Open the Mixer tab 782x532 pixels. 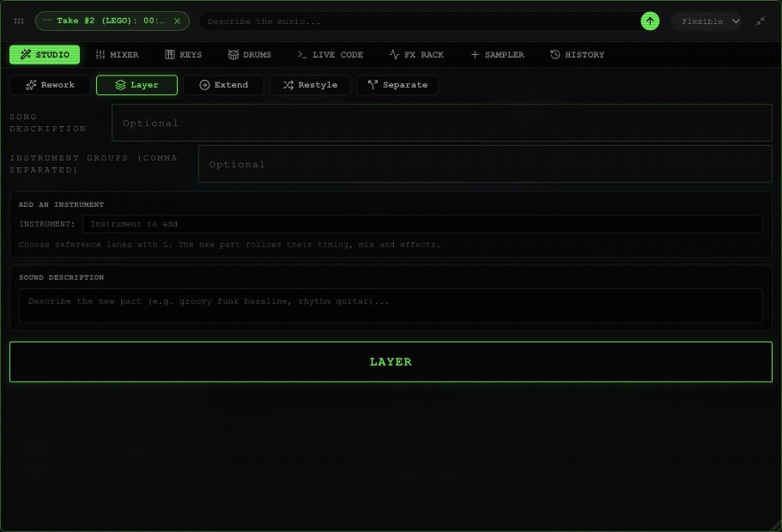pyautogui.click(x=118, y=55)
